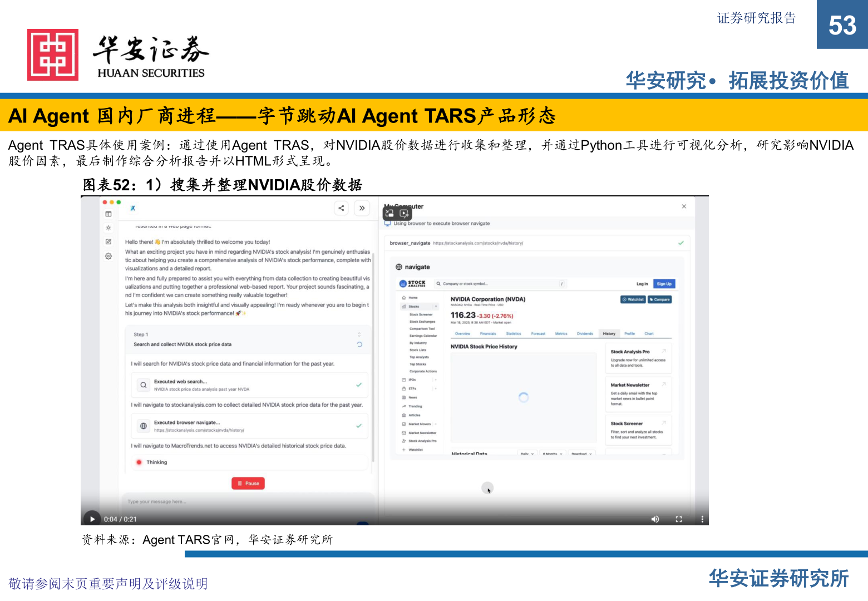The image size is (868, 601).
Task: Open the 6 Months range dropdown
Action: point(553,454)
